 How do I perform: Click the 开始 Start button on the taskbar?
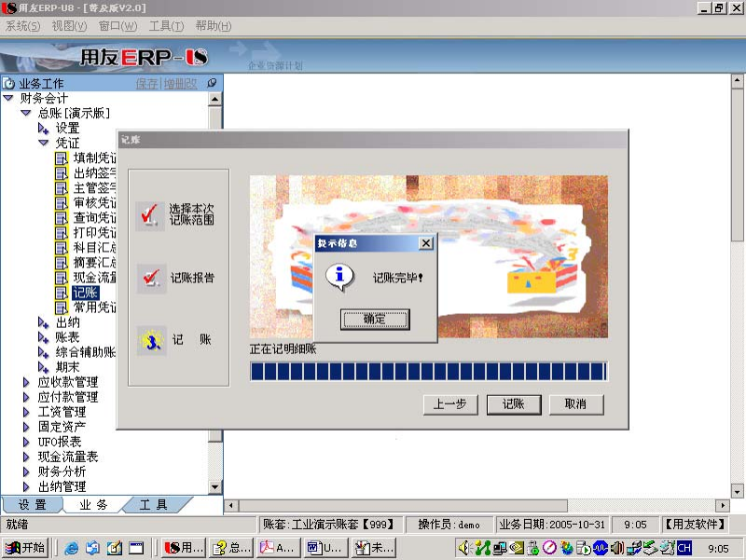25,548
